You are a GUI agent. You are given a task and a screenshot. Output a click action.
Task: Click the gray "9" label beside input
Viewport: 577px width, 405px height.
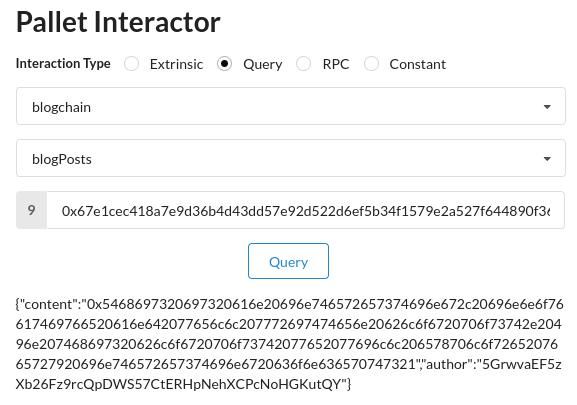pos(32,210)
